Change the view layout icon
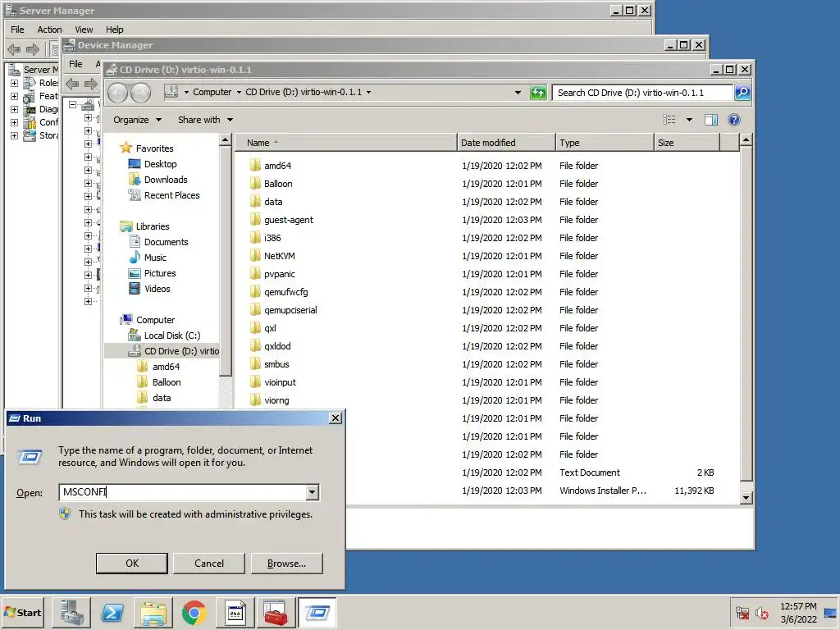This screenshot has height=630, width=840. click(x=669, y=120)
